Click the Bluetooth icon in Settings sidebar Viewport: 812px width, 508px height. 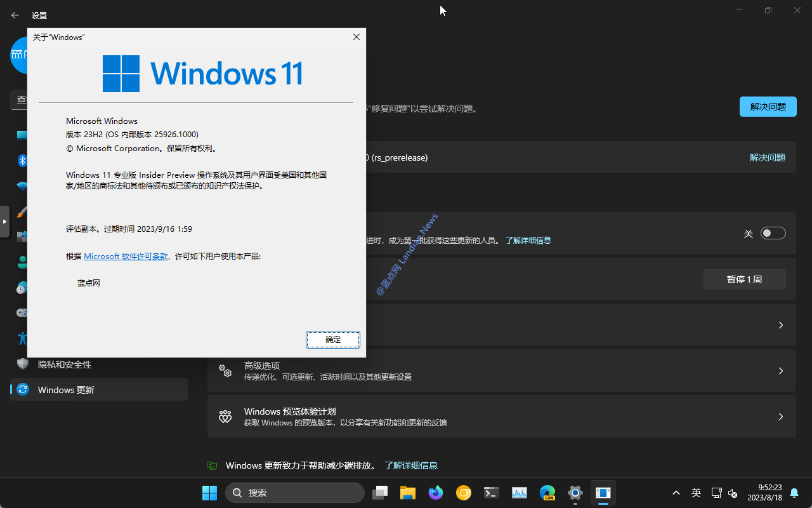click(x=22, y=161)
